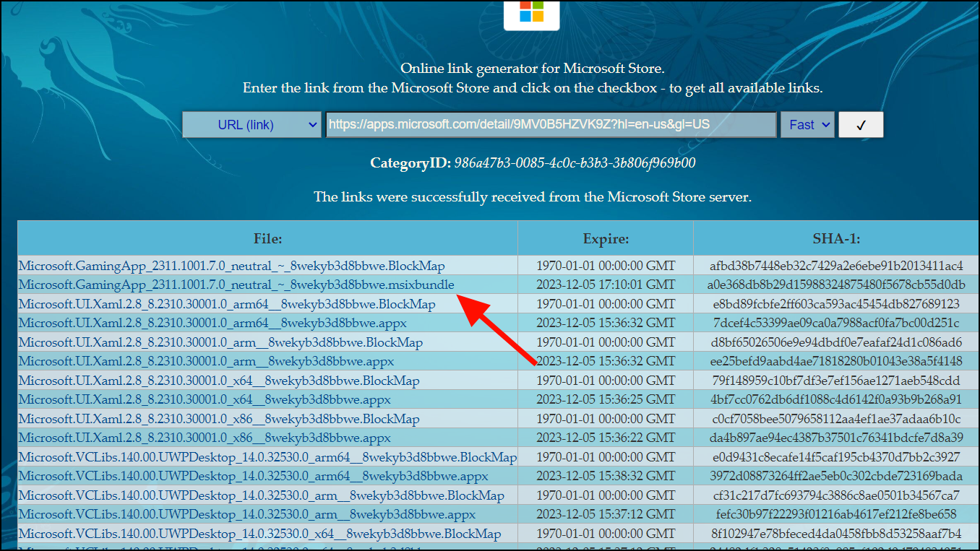980x551 pixels.
Task: Open UI.Xaml.2.8 arm64 .BlockMap link
Action: [227, 304]
